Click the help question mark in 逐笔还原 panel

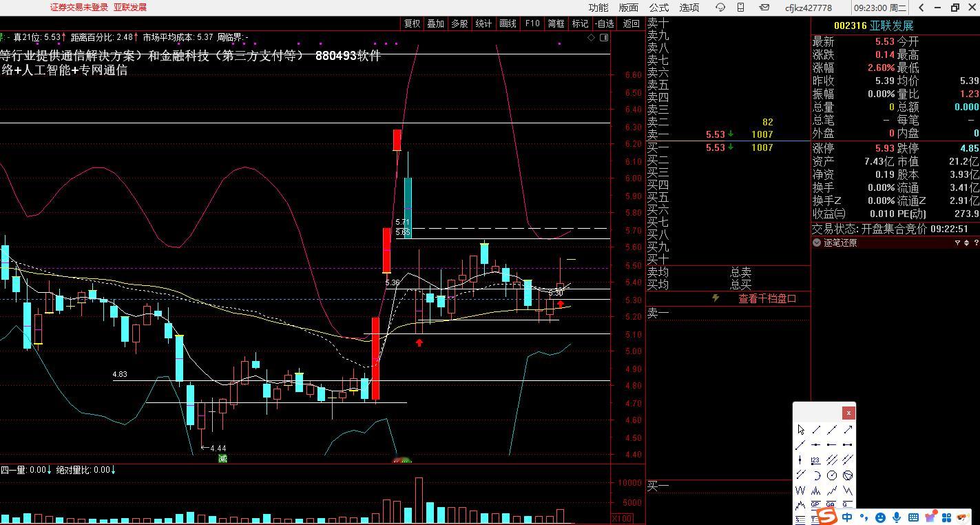pos(976,243)
